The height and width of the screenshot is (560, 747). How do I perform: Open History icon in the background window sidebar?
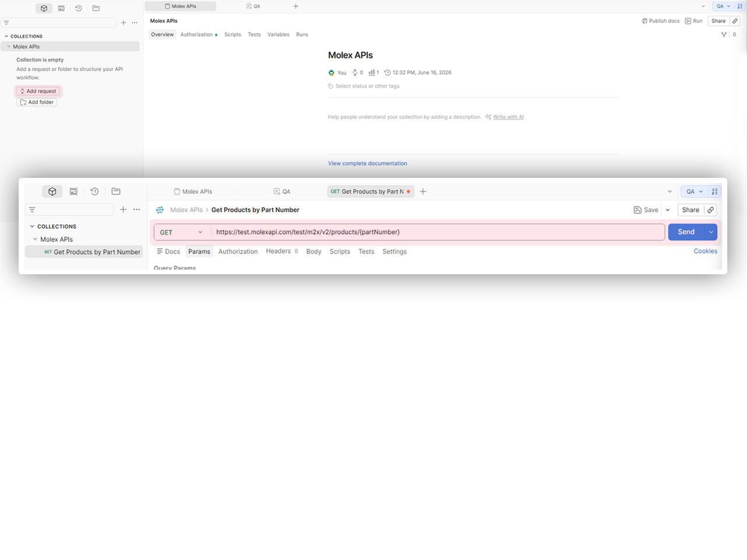pyautogui.click(x=78, y=8)
